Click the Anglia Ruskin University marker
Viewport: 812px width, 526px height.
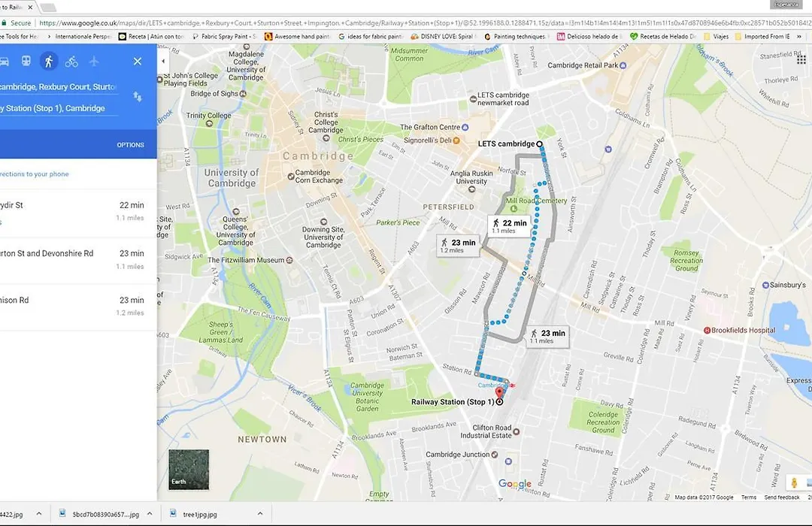pyautogui.click(x=471, y=189)
